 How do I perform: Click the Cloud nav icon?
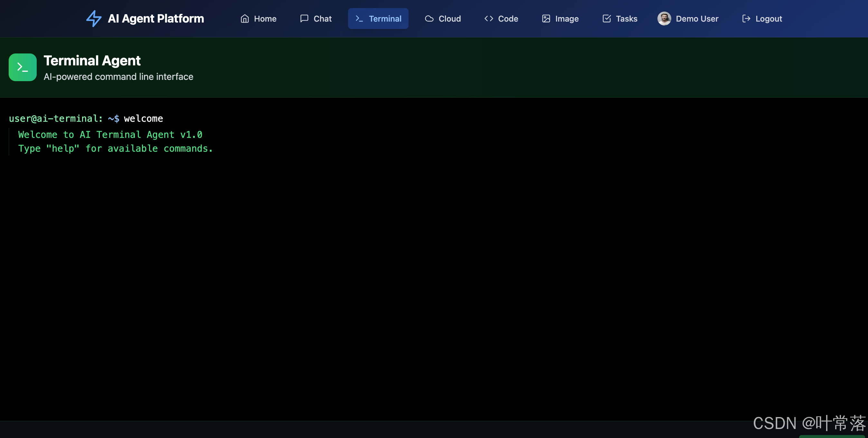pos(429,19)
